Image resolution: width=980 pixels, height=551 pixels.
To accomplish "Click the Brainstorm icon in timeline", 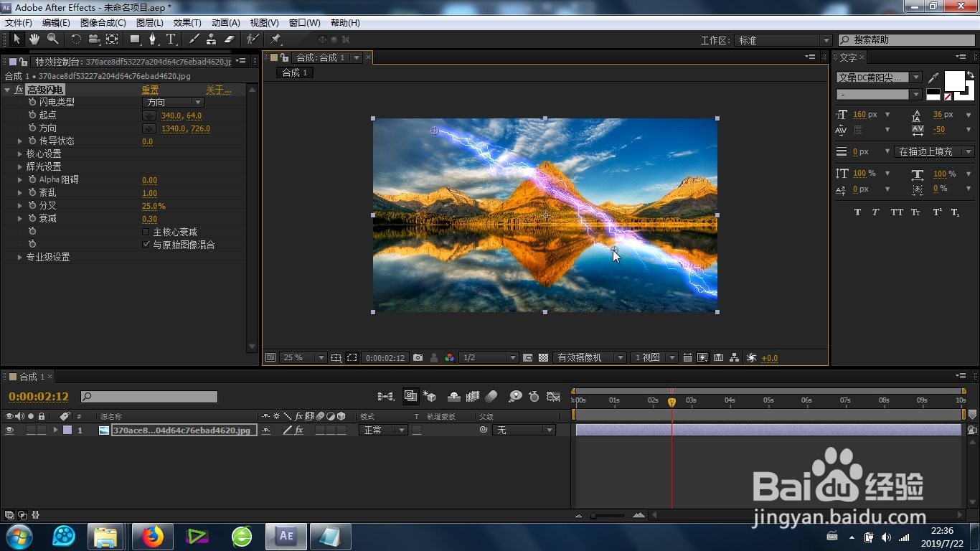I will pos(515,396).
